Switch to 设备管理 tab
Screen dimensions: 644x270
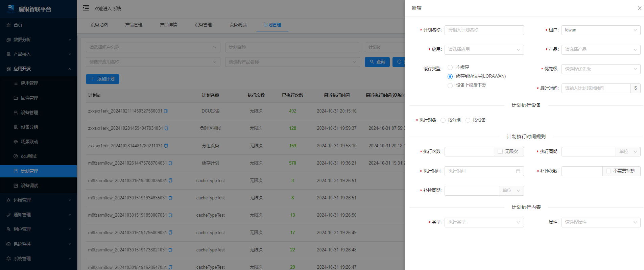[203, 25]
